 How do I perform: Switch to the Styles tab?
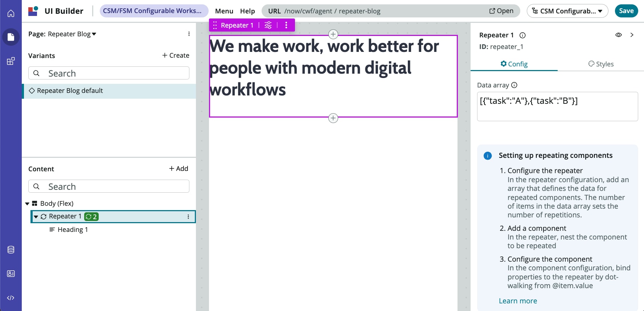click(x=601, y=64)
